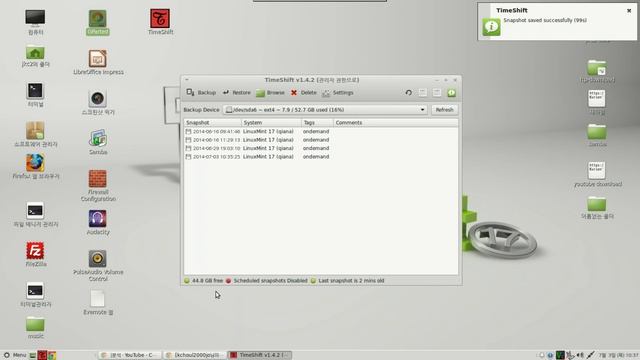This screenshot has height=360, width=640.
Task: Click the Restore toolbar button
Action: pyautogui.click(x=237, y=93)
